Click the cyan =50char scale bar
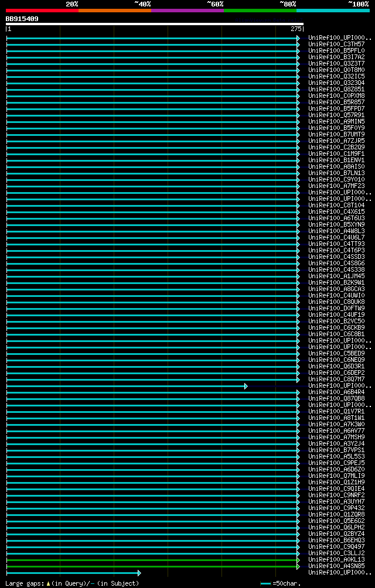Viewport: 375px width, 588px height. (265, 583)
